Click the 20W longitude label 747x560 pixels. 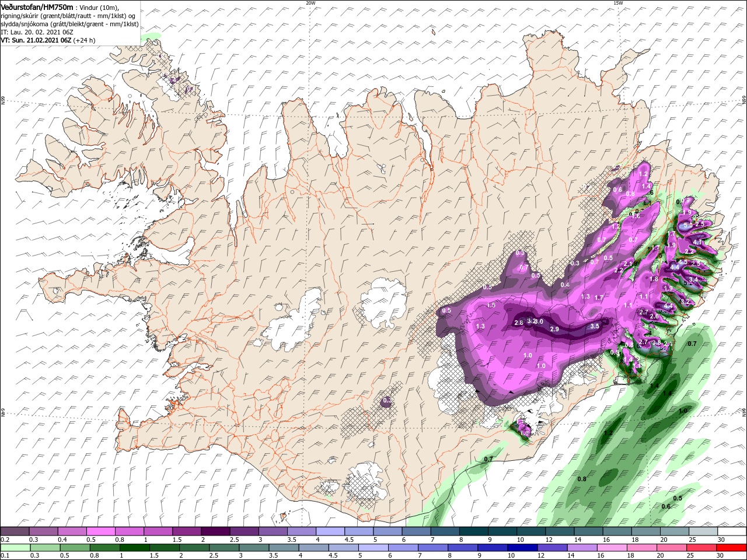(310, 3)
